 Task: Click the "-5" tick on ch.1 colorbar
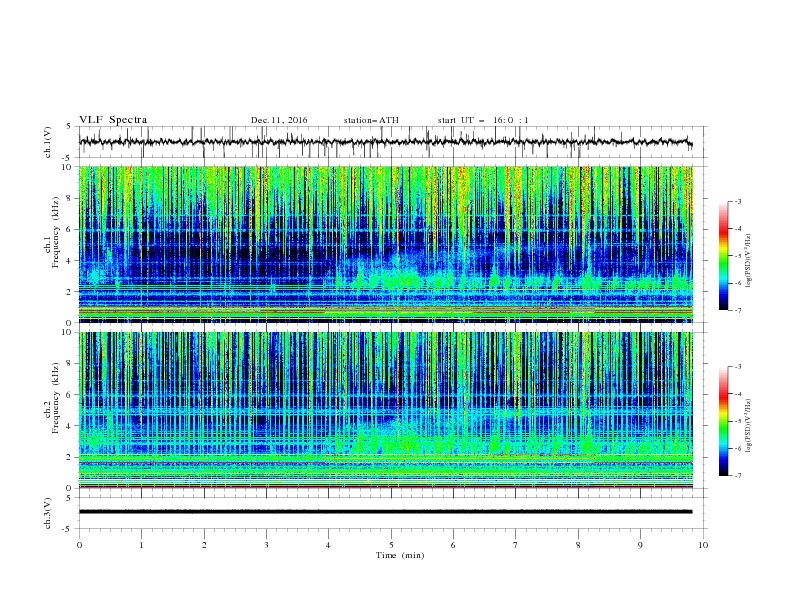(x=737, y=256)
